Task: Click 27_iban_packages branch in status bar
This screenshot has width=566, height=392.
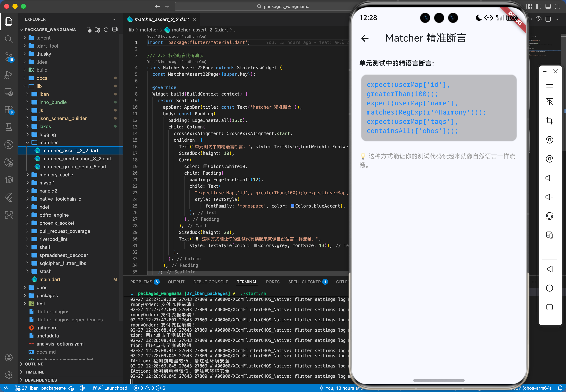Action: (x=40, y=388)
